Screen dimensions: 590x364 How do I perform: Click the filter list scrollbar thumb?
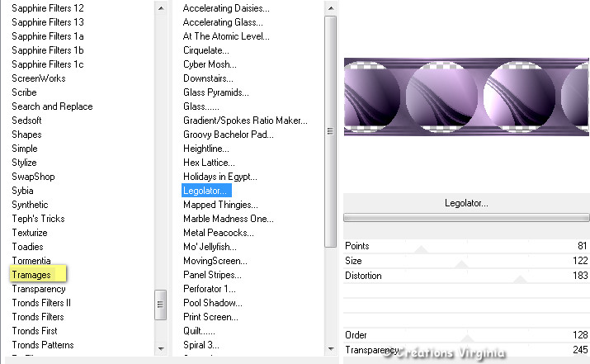pyautogui.click(x=331, y=131)
